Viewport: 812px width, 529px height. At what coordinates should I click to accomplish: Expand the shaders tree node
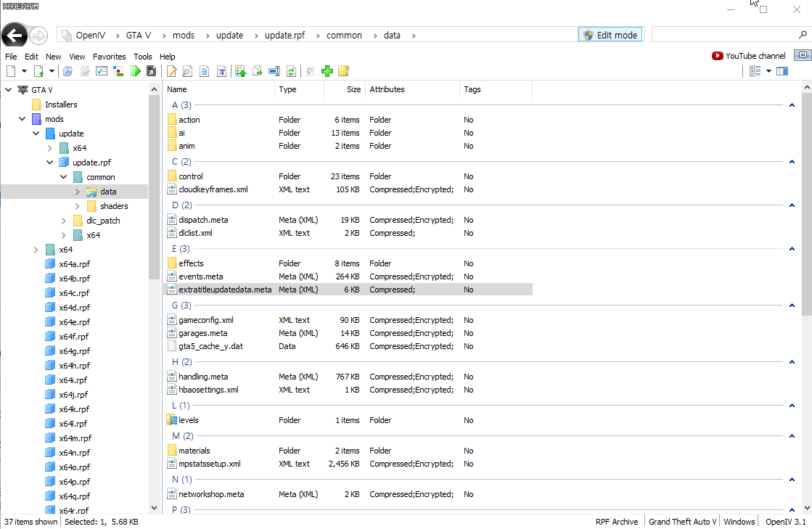[78, 206]
